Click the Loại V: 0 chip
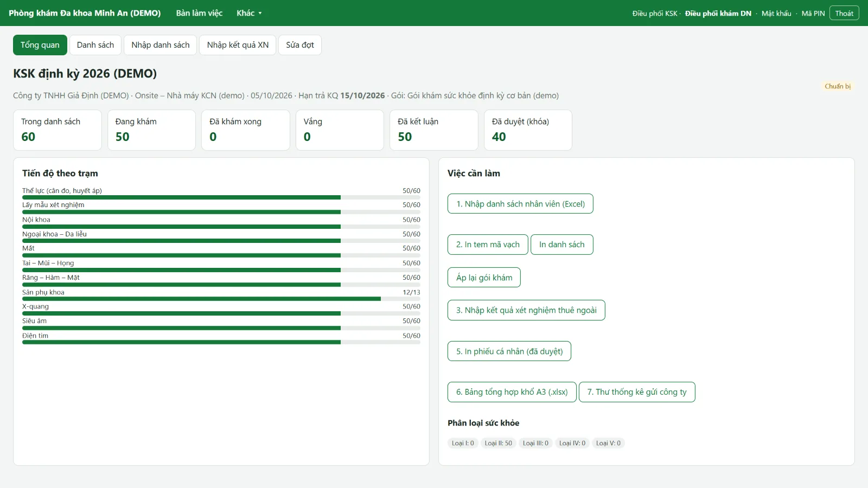The height and width of the screenshot is (488, 868). click(x=608, y=443)
